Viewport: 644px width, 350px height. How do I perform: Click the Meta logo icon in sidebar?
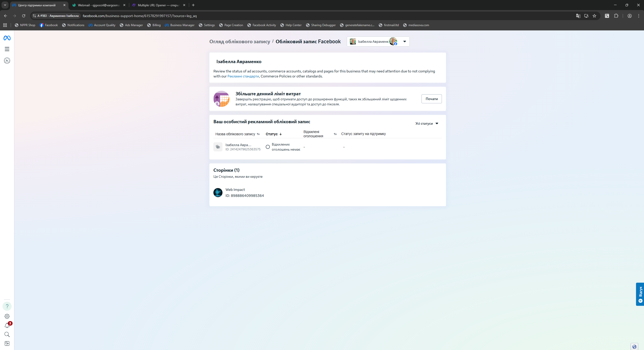coord(7,38)
